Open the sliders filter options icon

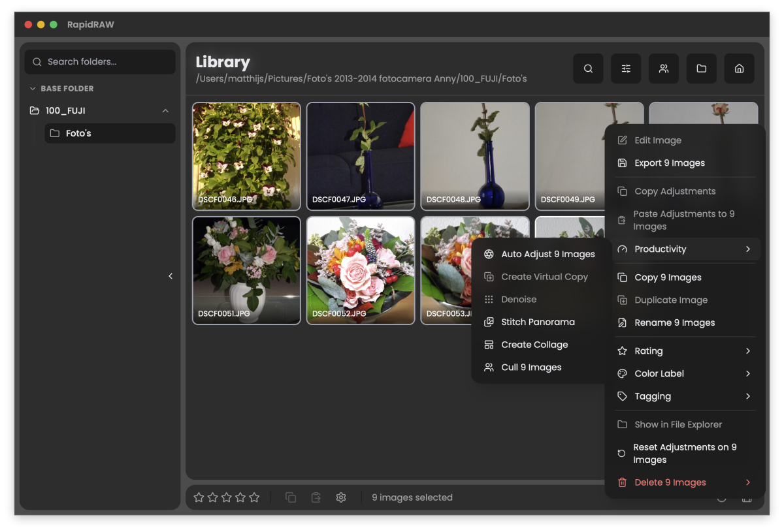626,69
